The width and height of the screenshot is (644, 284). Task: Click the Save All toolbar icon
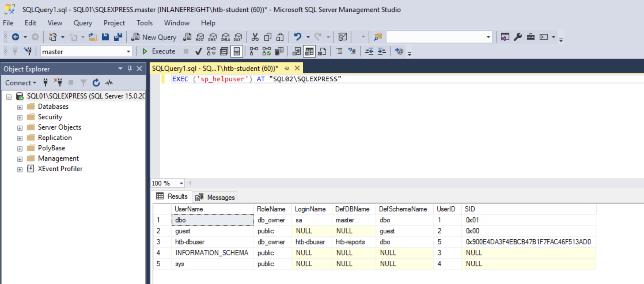[118, 37]
